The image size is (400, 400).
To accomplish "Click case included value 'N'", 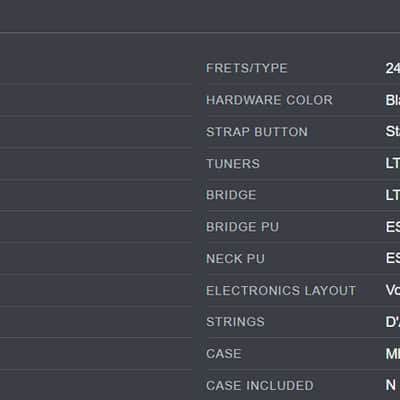I will (x=391, y=385).
